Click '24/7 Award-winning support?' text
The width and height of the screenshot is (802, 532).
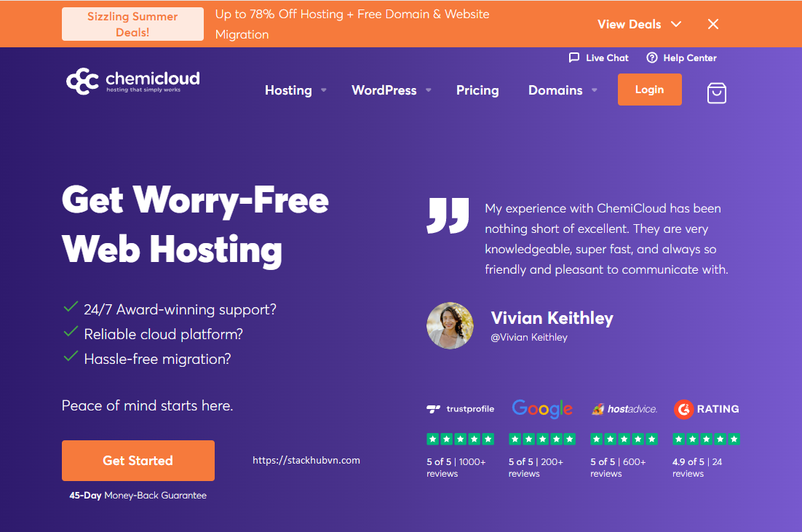(x=180, y=309)
